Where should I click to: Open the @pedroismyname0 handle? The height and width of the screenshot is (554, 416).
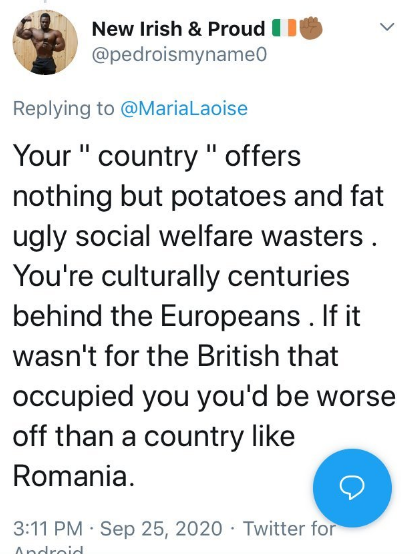pos(179,55)
